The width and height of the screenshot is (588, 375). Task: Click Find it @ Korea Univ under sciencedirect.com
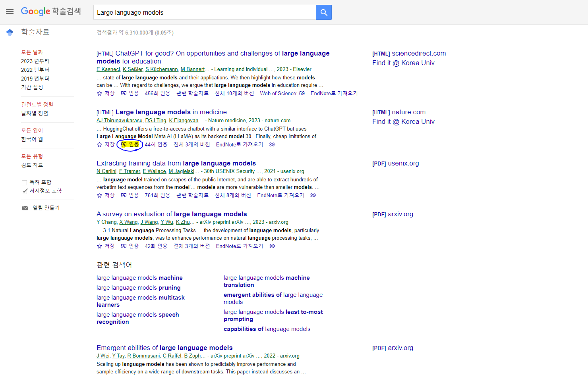[x=403, y=63]
